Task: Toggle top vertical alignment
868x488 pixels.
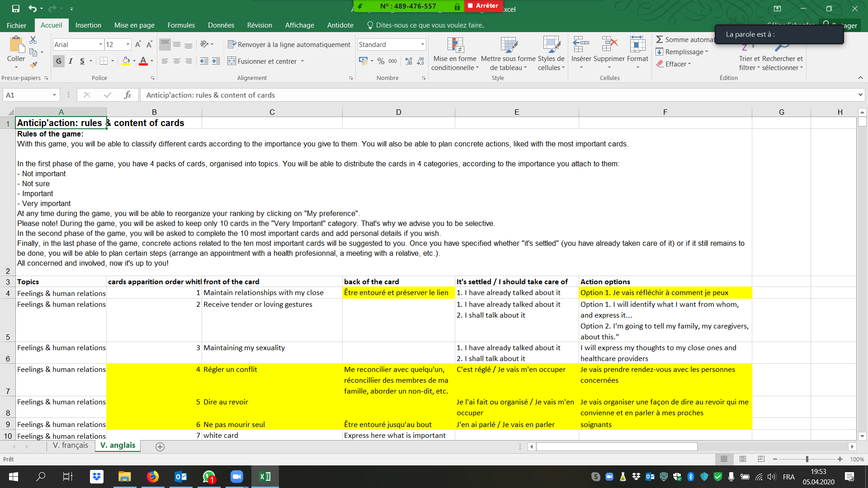Action: pos(165,44)
